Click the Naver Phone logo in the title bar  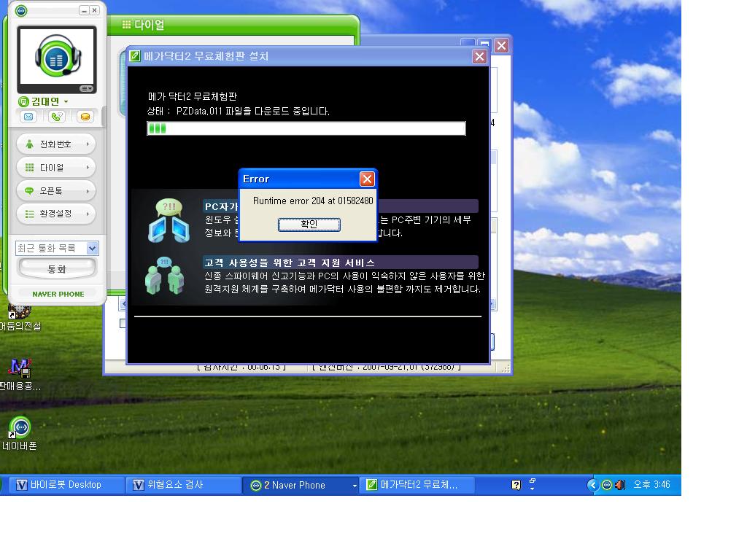coord(21,10)
